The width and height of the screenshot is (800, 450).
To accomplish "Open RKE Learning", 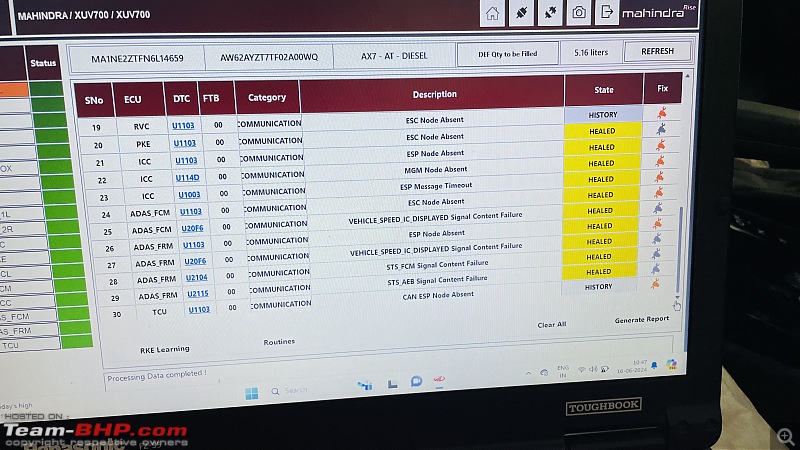I will pos(164,349).
